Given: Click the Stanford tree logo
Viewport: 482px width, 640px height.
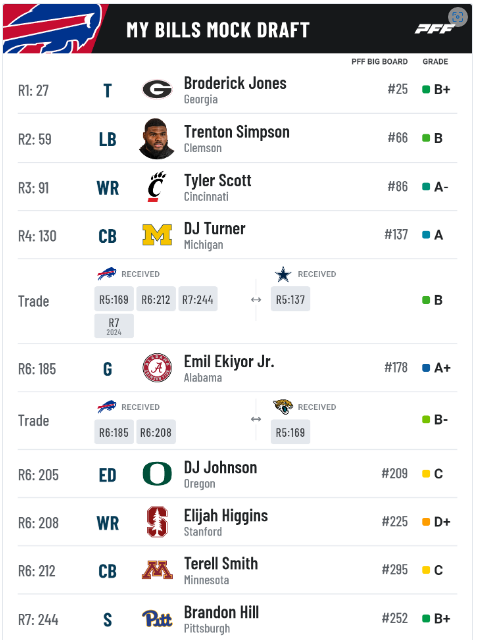Looking at the screenshot, I should coord(157,522).
